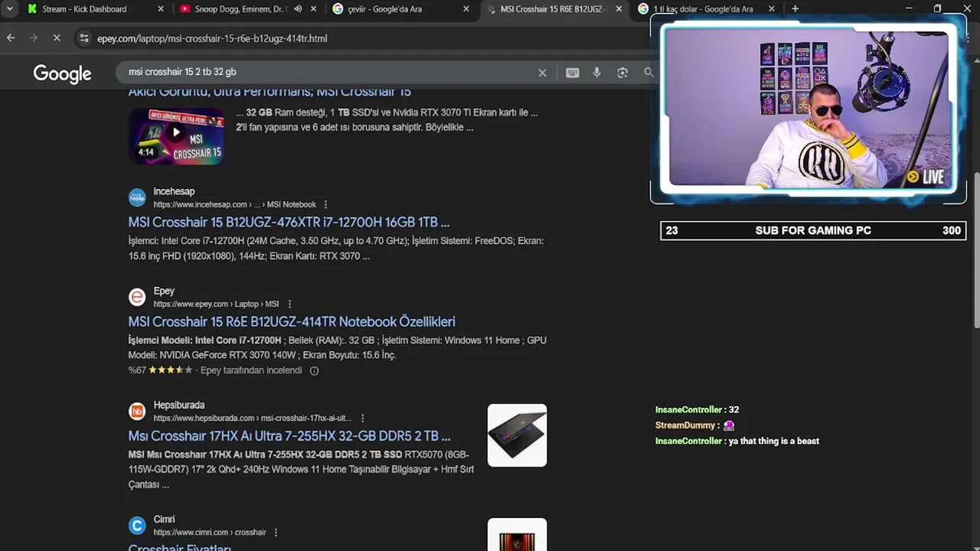Open Incehesap MSI Crosshair 15 B12UGZ-476XTR result
Image resolution: width=980 pixels, height=551 pixels.
click(289, 222)
